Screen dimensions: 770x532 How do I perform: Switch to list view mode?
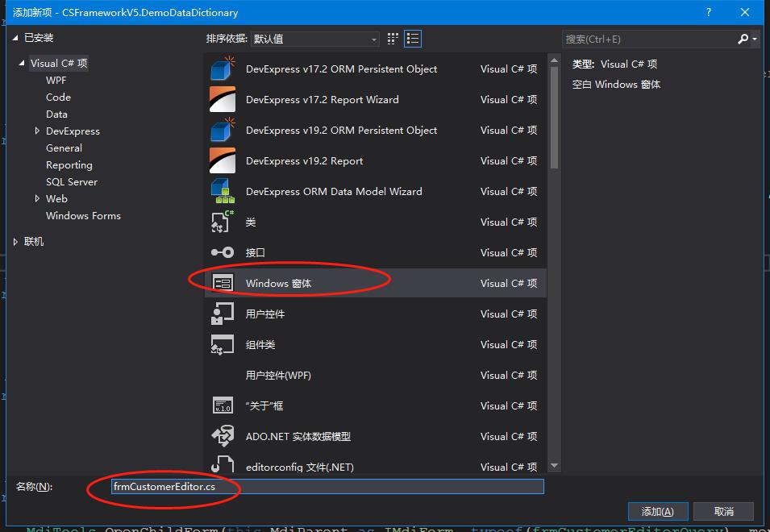click(412, 38)
